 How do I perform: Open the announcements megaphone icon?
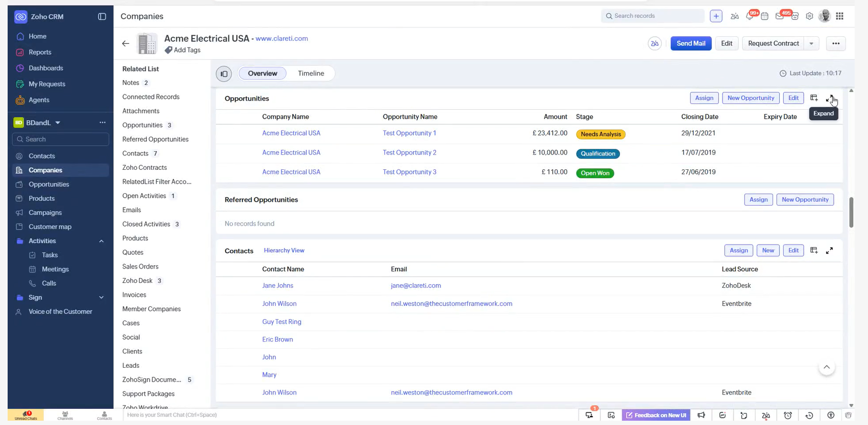pyautogui.click(x=701, y=415)
